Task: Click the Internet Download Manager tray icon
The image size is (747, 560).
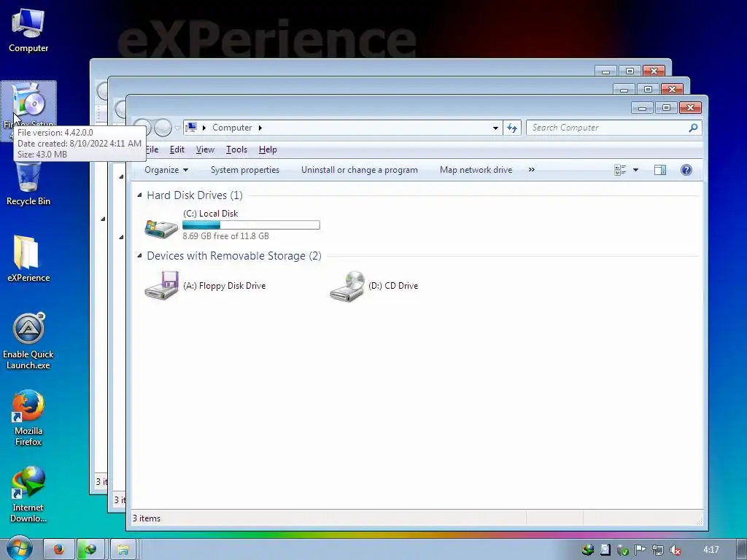Action: [x=588, y=550]
